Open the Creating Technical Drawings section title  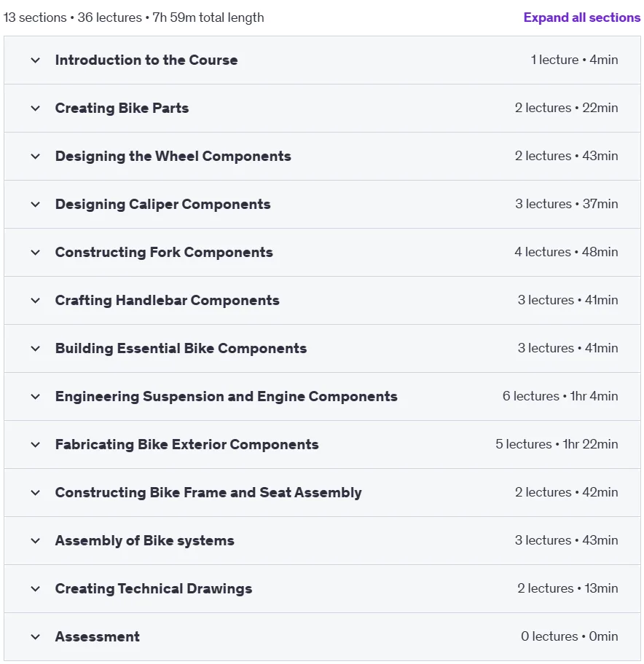click(154, 588)
